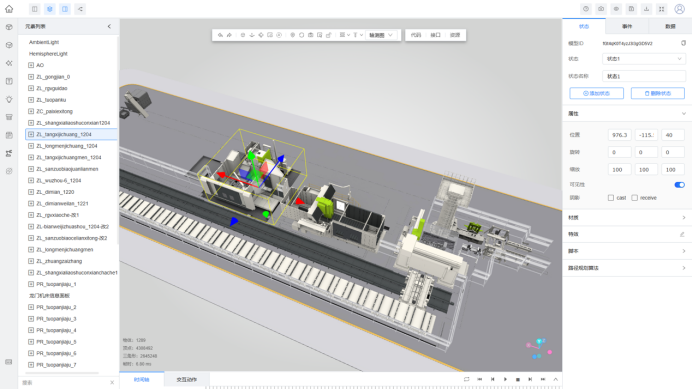Open the help clock icon top right
Screen dimensions: 693x390
point(586,9)
